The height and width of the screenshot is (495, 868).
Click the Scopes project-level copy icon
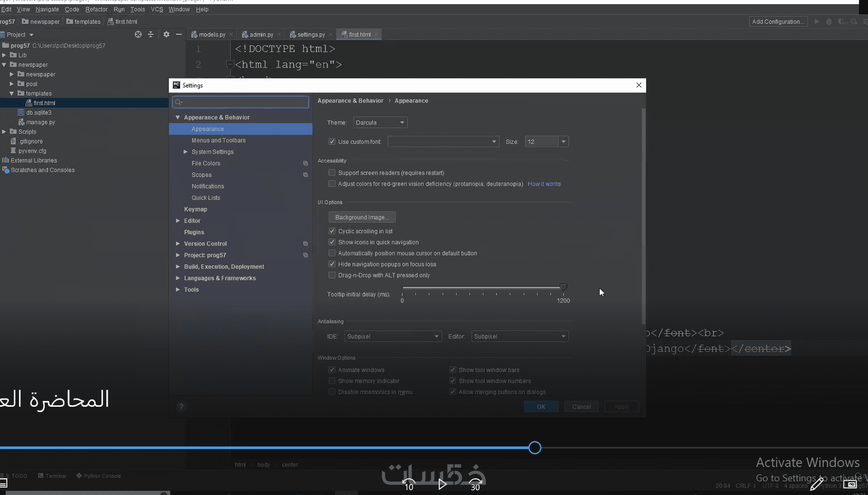[305, 175]
